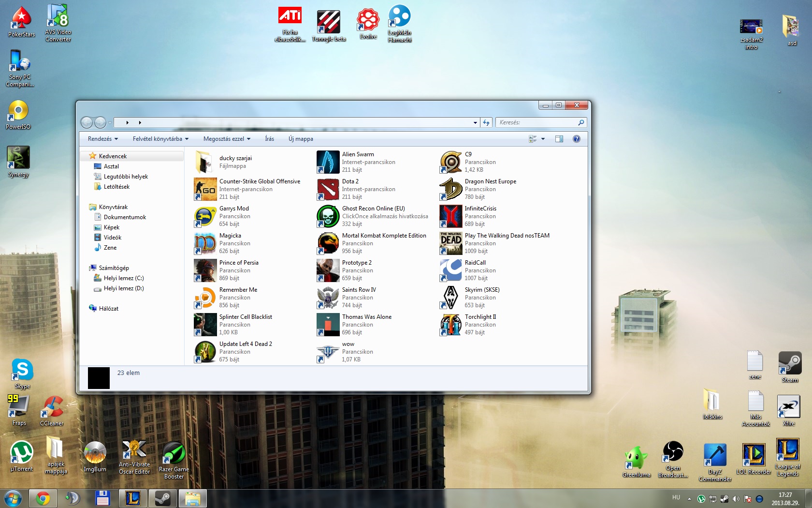Open the Megosztás ezzel dropdown
This screenshot has width=812, height=508.
(227, 139)
